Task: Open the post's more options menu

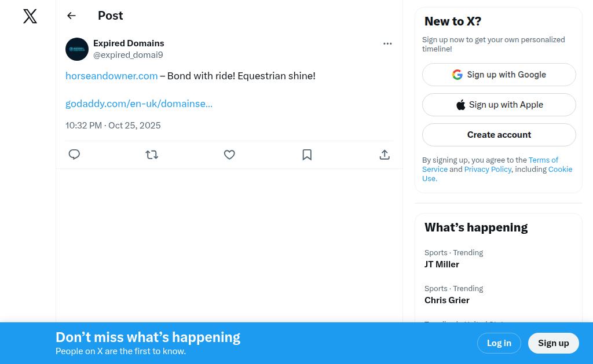Action: pos(387,43)
